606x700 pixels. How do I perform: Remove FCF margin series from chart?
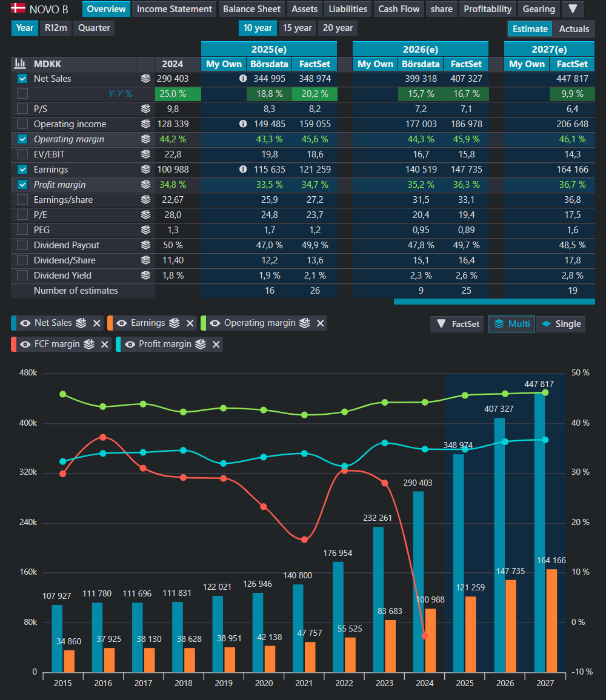pos(105,344)
